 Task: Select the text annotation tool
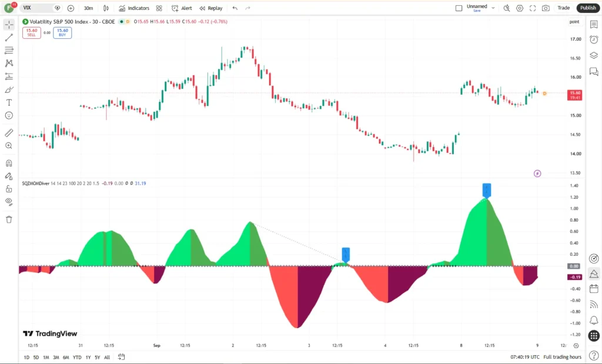[x=9, y=102]
